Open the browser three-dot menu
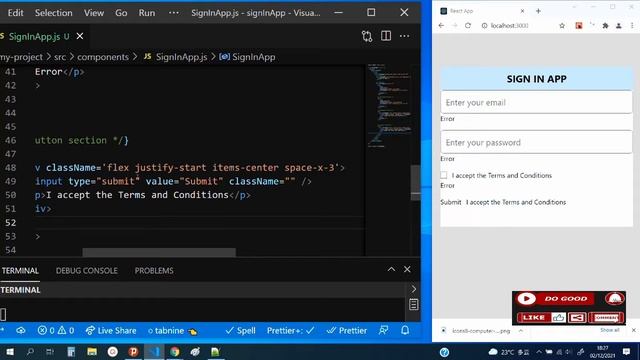The height and width of the screenshot is (360, 640). (x=632, y=25)
